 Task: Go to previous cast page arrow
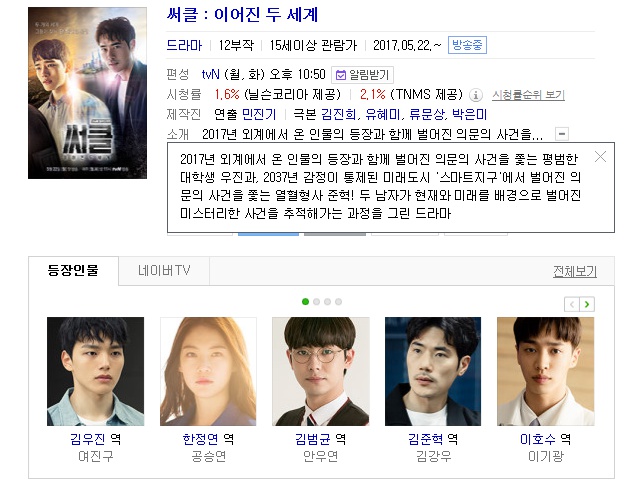pyautogui.click(x=572, y=304)
